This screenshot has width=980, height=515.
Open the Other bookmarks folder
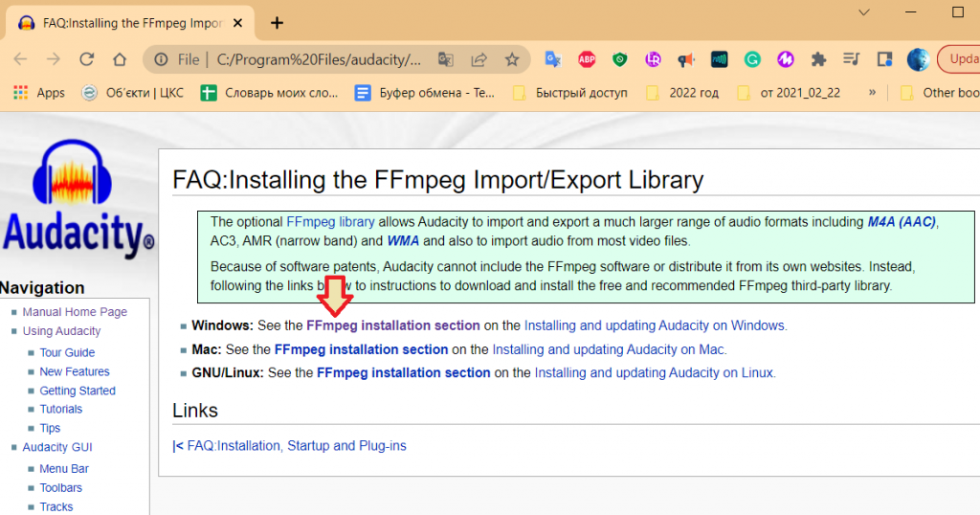940,93
